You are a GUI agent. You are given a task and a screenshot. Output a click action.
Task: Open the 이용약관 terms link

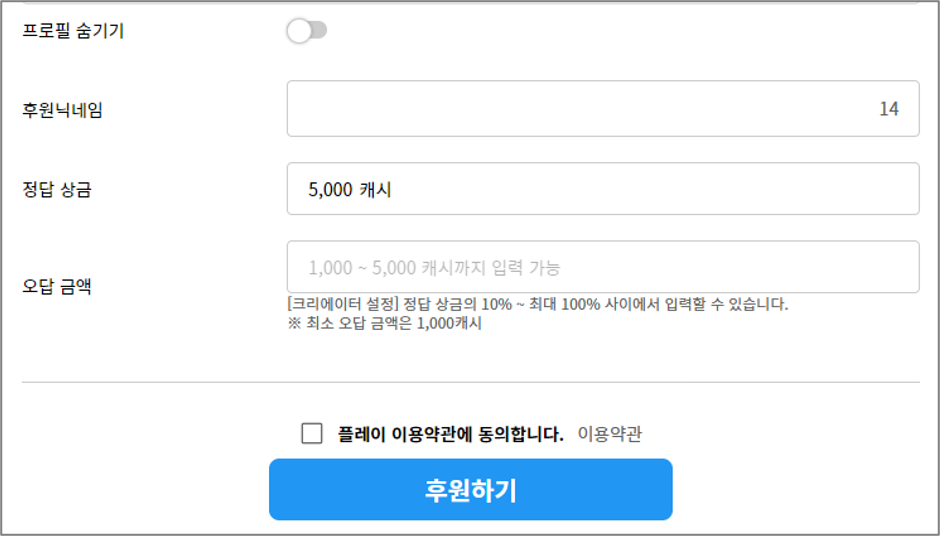coord(610,433)
